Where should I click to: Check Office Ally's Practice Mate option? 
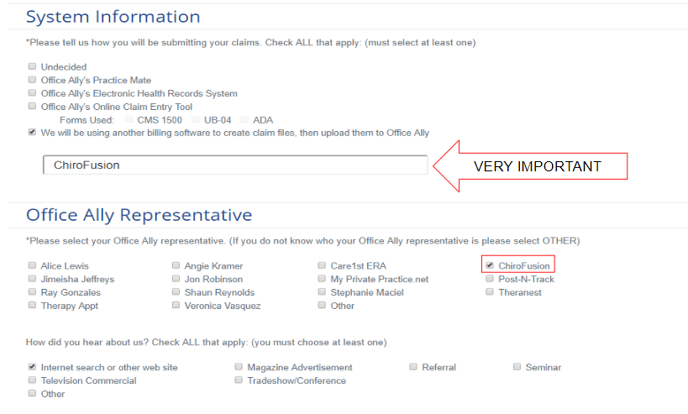pyautogui.click(x=32, y=80)
